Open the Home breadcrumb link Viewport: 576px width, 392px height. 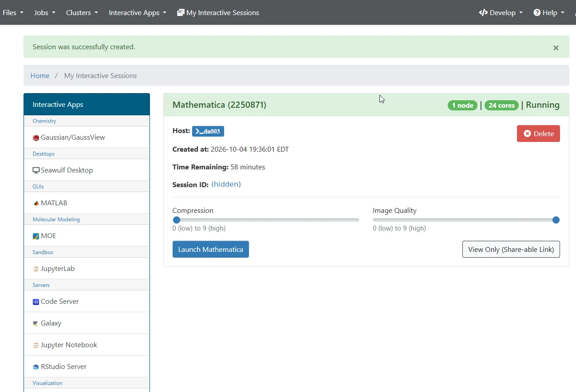[x=40, y=76]
